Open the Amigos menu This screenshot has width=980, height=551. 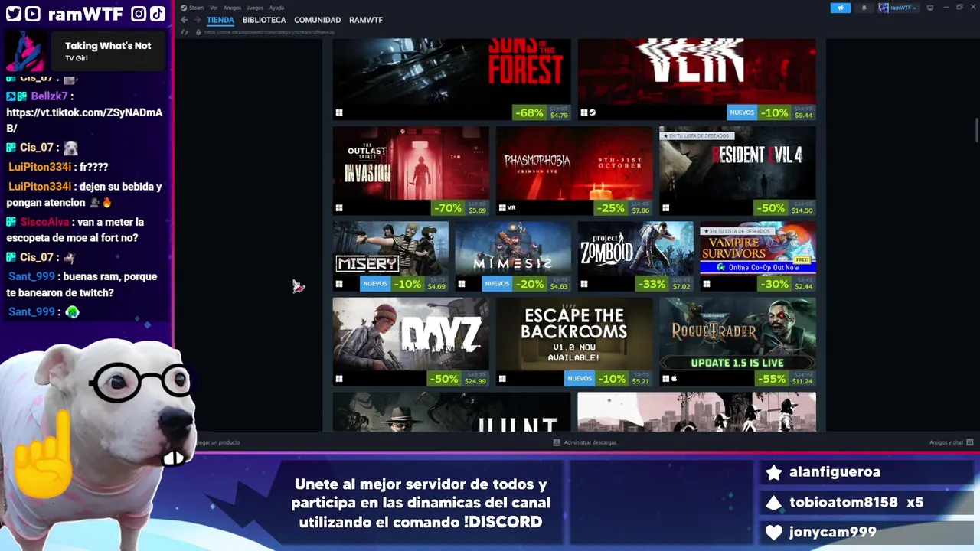coord(232,8)
